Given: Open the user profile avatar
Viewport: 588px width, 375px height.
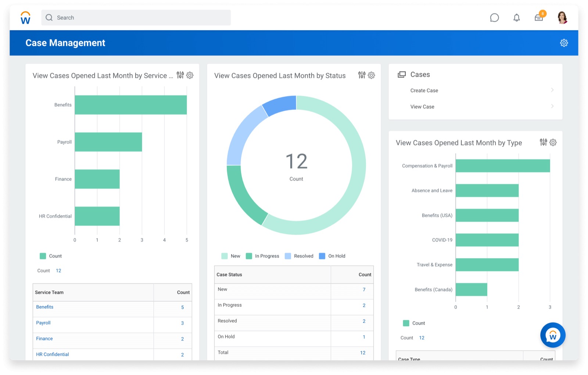Looking at the screenshot, I should point(562,18).
